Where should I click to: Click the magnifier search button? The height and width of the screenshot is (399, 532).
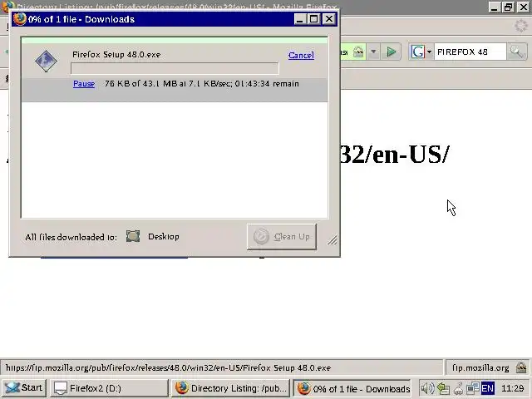click(516, 52)
